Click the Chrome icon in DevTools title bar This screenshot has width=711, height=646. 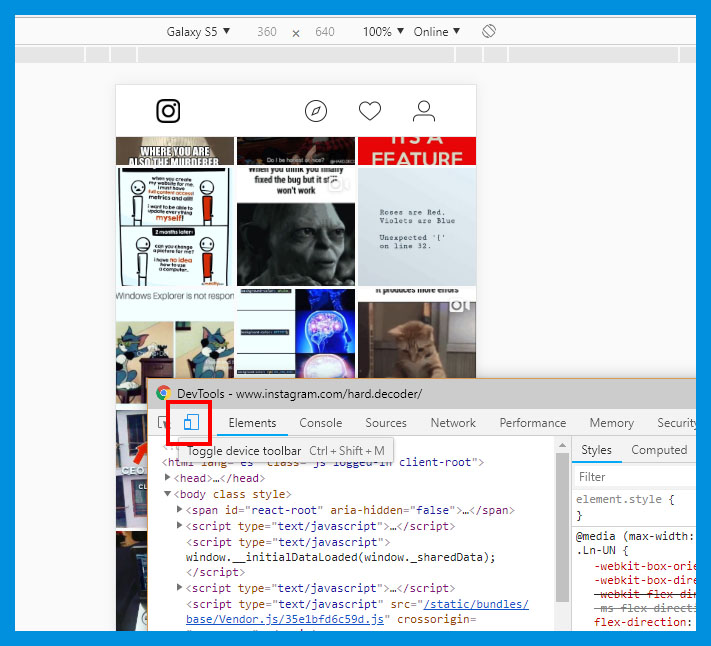point(163,393)
